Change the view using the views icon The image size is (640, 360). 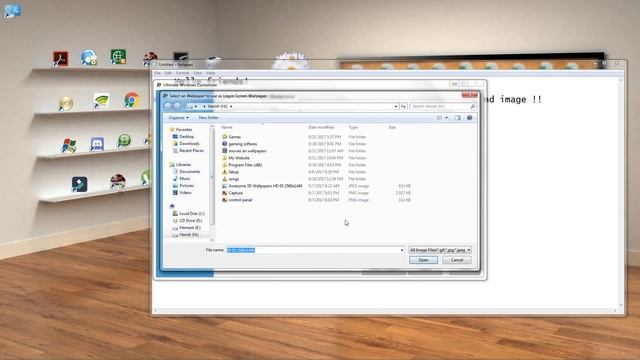pyautogui.click(x=439, y=118)
